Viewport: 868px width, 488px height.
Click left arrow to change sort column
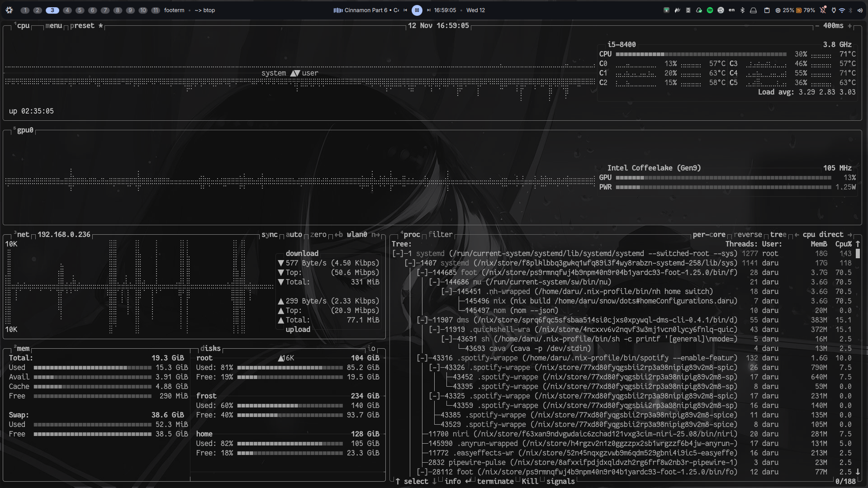(797, 234)
